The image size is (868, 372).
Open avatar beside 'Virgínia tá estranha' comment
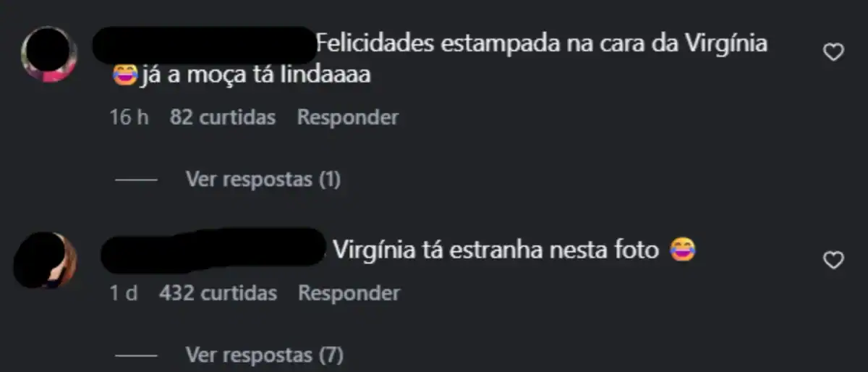point(48,260)
